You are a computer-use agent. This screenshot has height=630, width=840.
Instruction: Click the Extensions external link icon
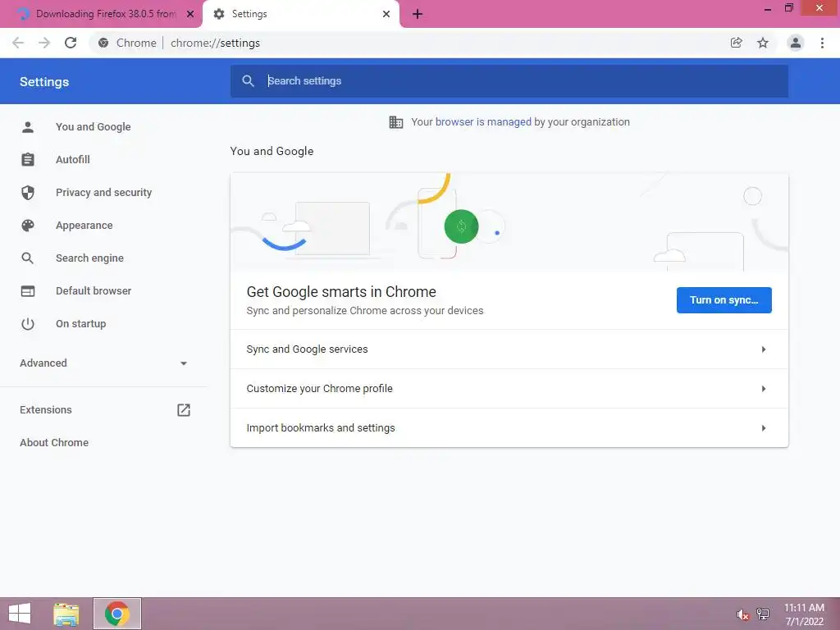[x=184, y=410]
